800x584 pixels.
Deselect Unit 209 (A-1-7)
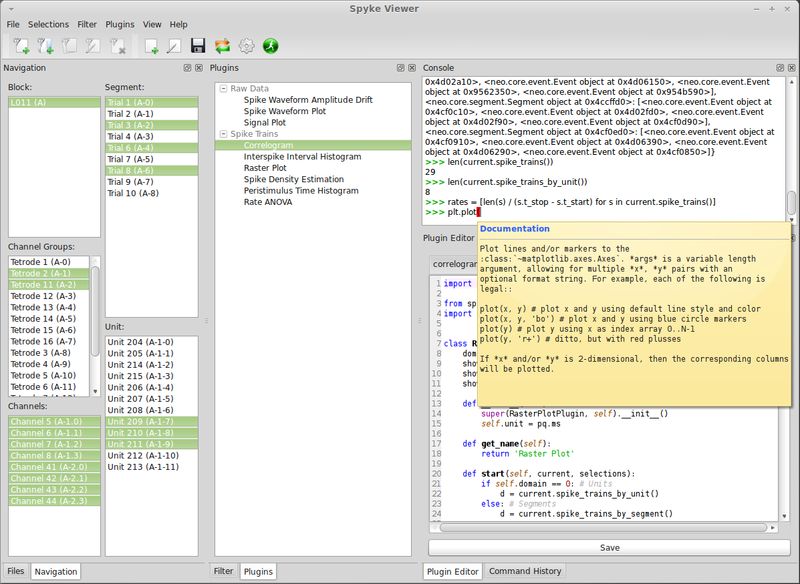pyautogui.click(x=152, y=421)
